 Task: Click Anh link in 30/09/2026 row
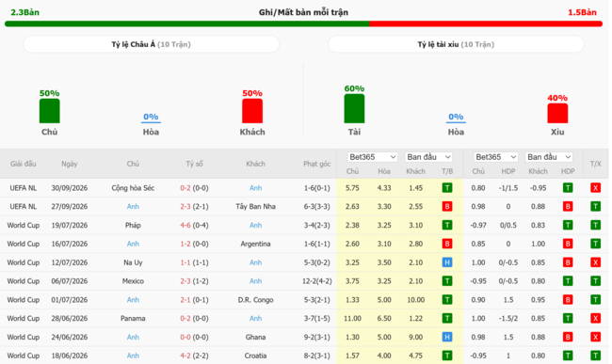point(256,188)
